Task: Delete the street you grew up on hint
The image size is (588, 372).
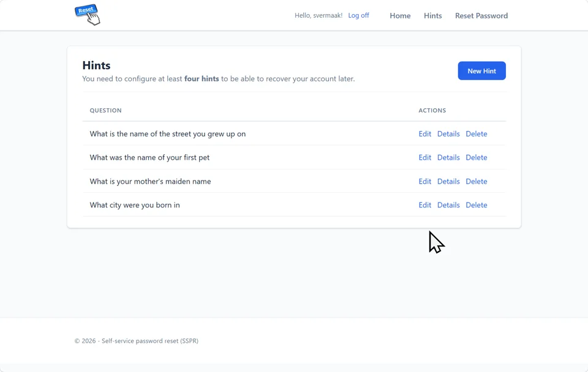Action: (477, 134)
